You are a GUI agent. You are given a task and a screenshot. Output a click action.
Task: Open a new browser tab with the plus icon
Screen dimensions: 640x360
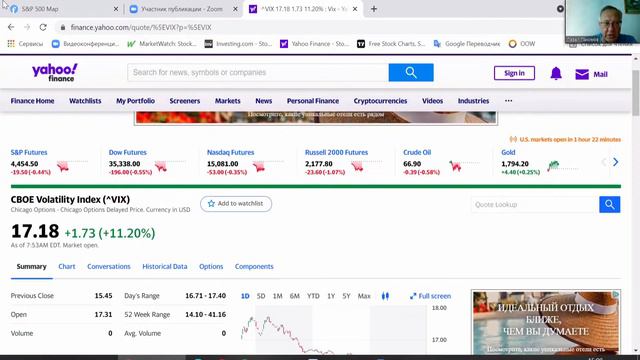(x=374, y=9)
